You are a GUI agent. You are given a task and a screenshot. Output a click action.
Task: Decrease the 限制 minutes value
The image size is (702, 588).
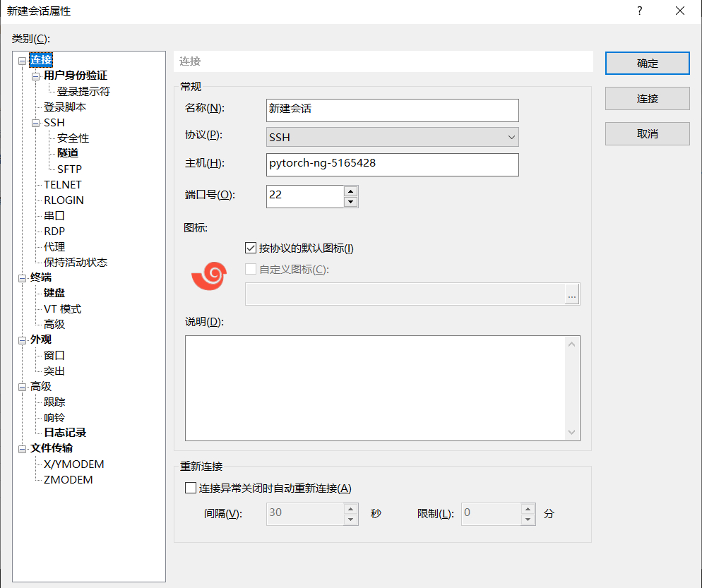pos(528,520)
